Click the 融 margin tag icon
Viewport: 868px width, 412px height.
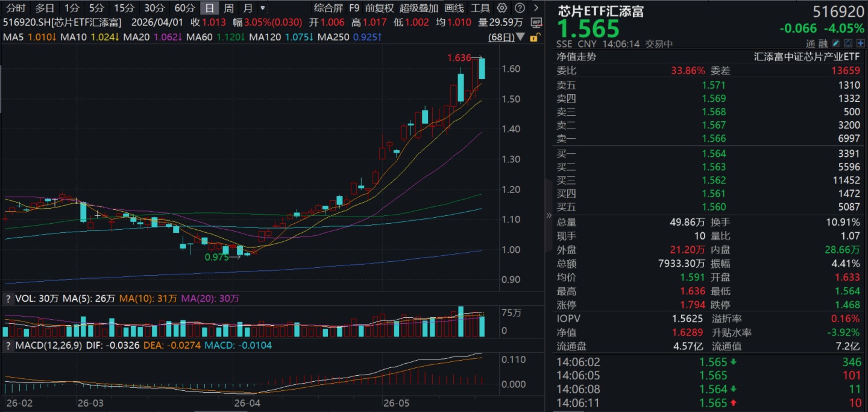tap(822, 43)
